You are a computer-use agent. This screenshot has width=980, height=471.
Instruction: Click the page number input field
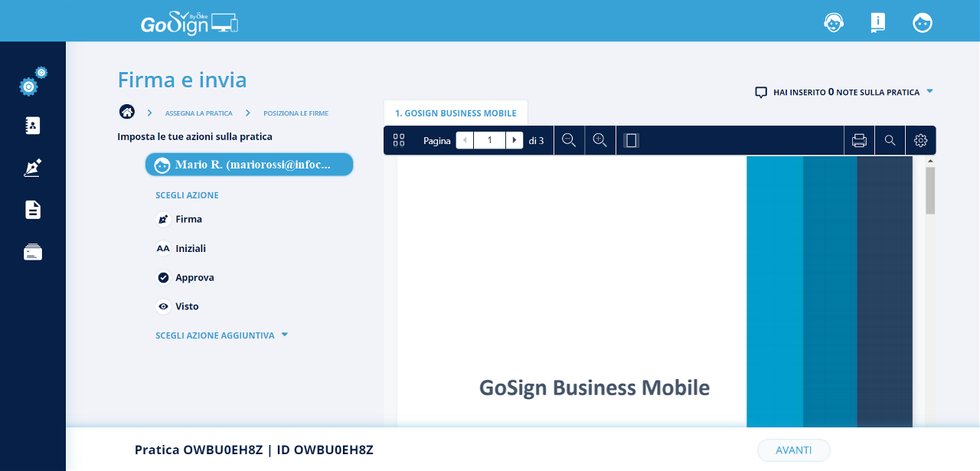point(490,140)
